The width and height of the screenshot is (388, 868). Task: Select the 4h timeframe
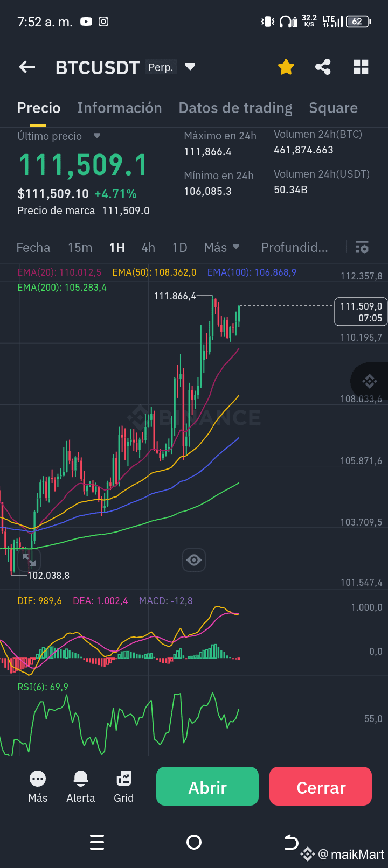[148, 248]
